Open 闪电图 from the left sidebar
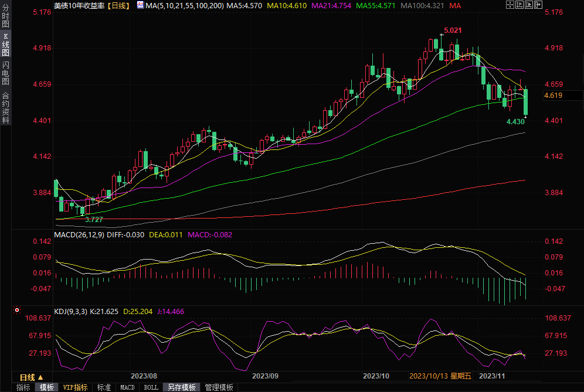 (5, 73)
